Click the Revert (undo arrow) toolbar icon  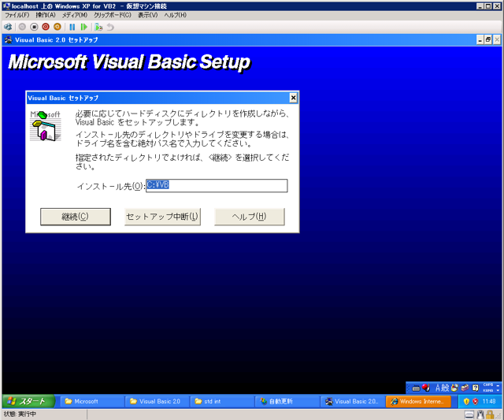110,27
